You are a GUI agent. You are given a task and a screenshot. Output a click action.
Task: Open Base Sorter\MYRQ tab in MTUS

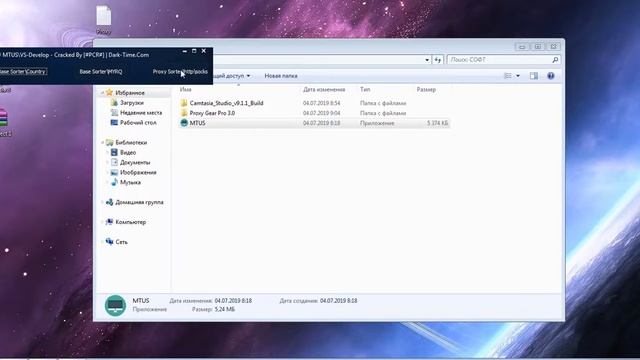[x=100, y=71]
